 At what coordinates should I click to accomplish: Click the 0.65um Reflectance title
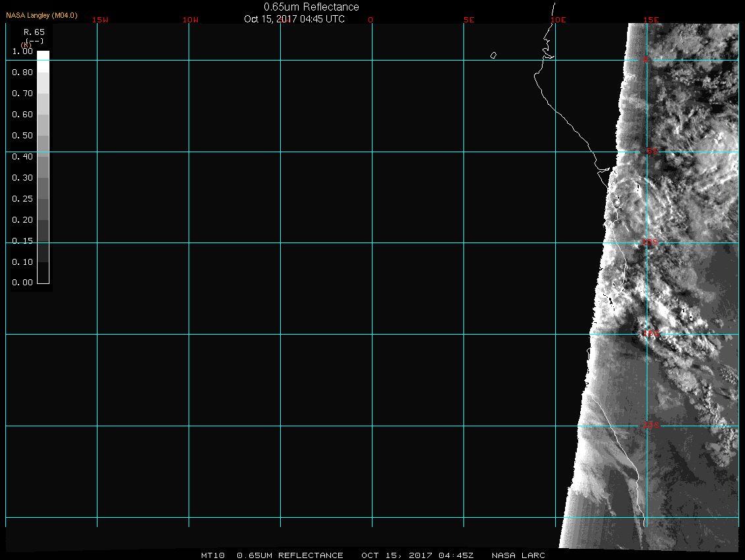(x=311, y=7)
